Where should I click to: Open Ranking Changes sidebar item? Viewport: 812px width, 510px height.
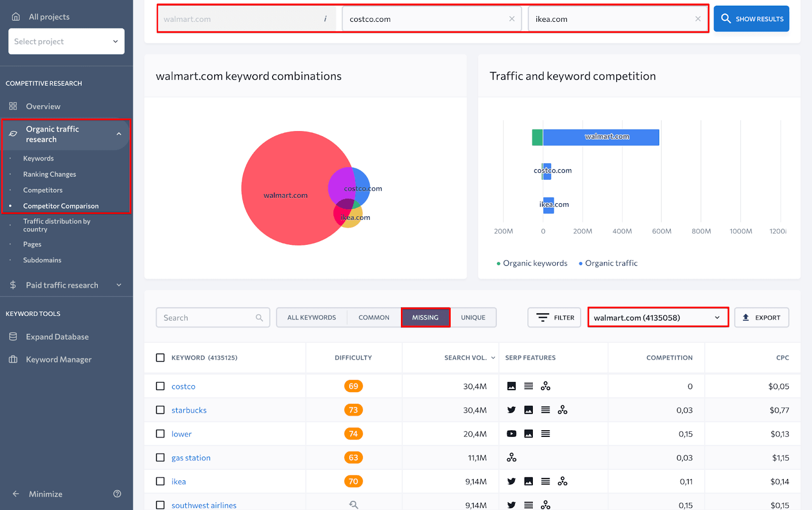click(x=50, y=174)
